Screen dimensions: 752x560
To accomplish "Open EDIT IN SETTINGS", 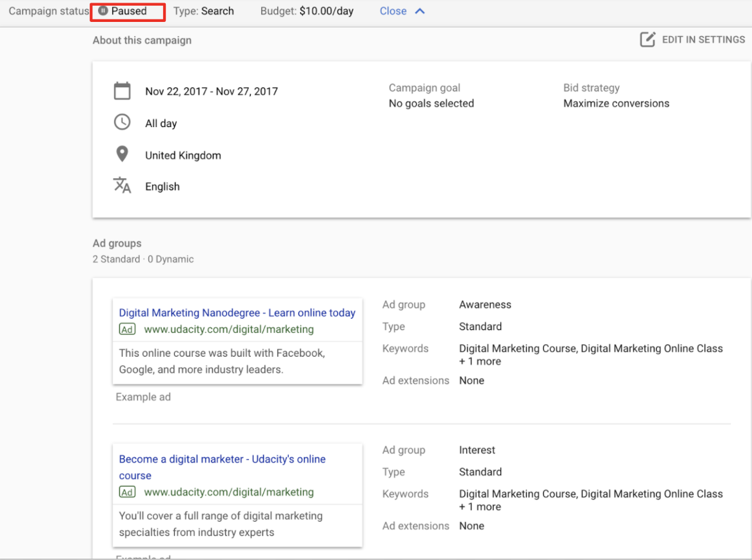I will [x=703, y=39].
